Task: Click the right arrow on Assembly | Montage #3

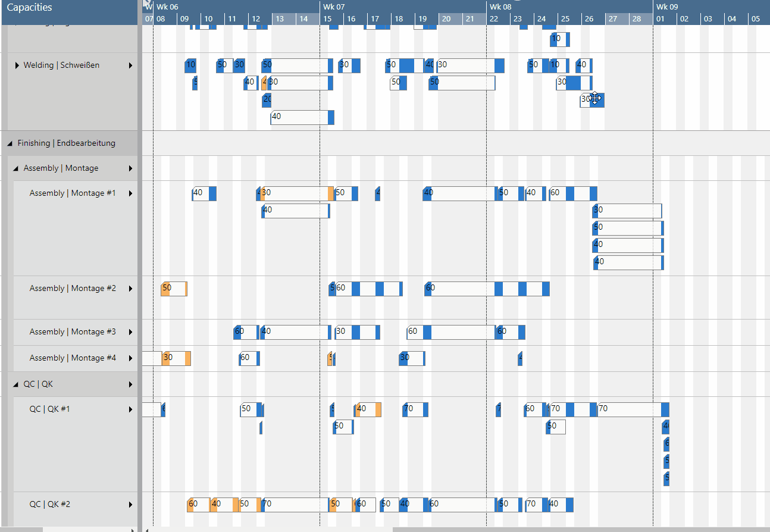Action: pyautogui.click(x=130, y=332)
